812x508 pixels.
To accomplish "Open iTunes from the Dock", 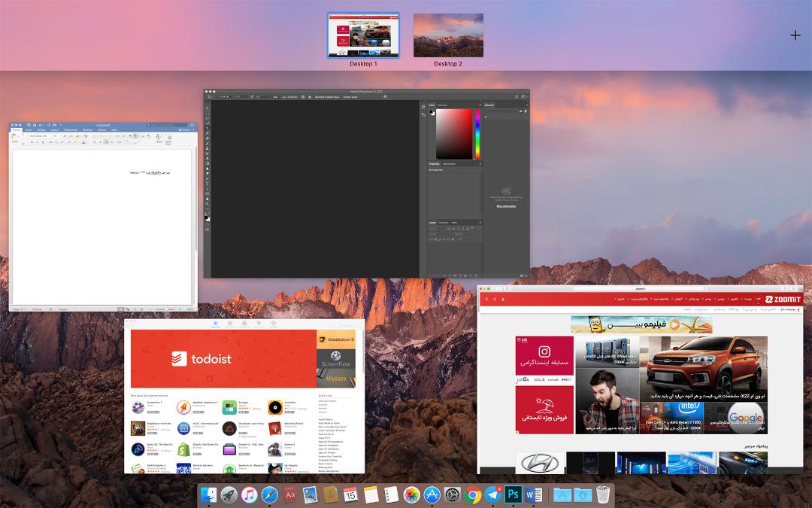I will 249,494.
